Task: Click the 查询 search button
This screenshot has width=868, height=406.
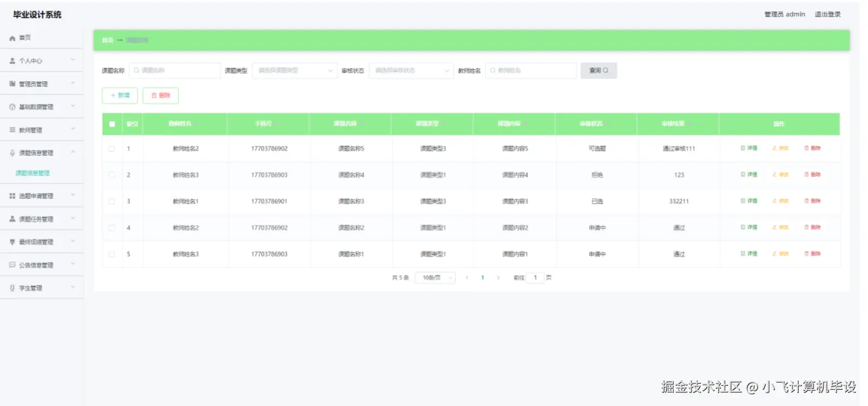Action: pos(599,70)
